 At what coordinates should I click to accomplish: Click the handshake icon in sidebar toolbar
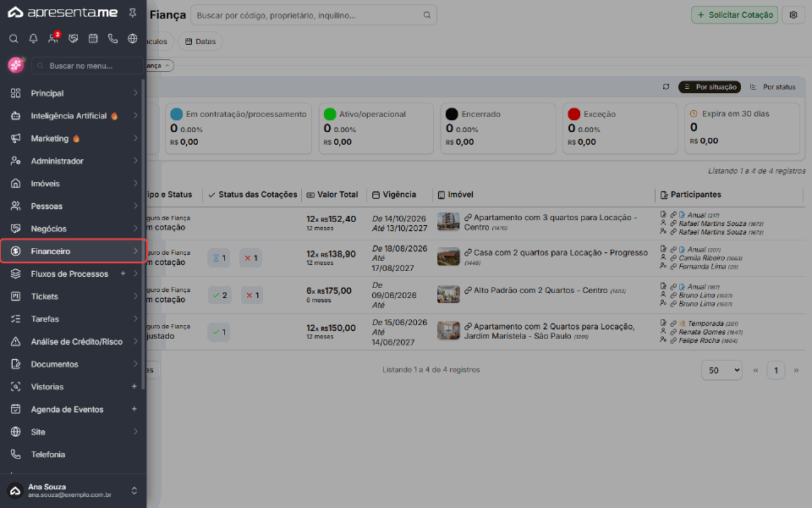coord(73,38)
